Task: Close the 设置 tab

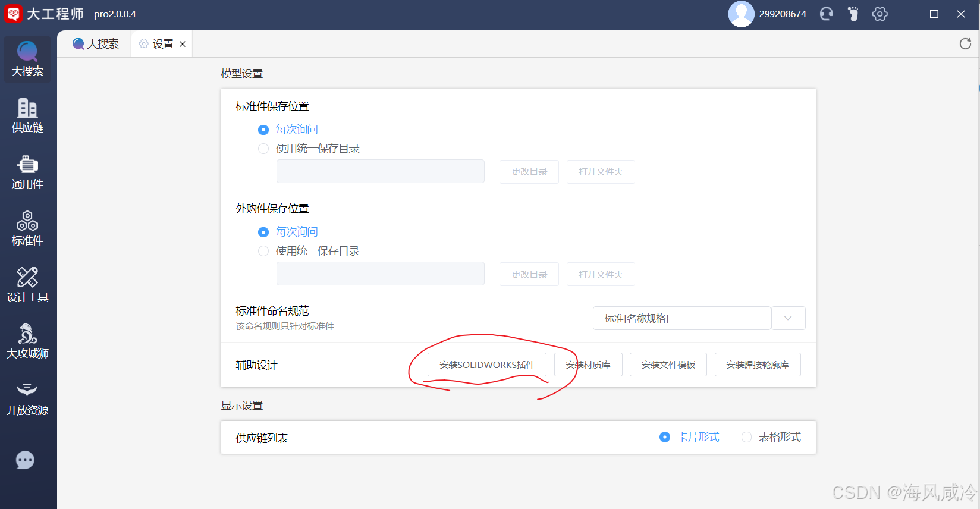Action: (183, 44)
